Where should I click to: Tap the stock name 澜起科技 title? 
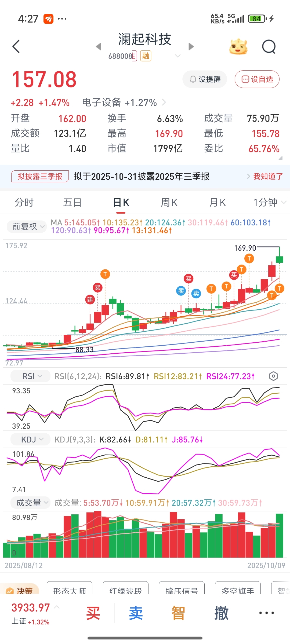coord(144,39)
